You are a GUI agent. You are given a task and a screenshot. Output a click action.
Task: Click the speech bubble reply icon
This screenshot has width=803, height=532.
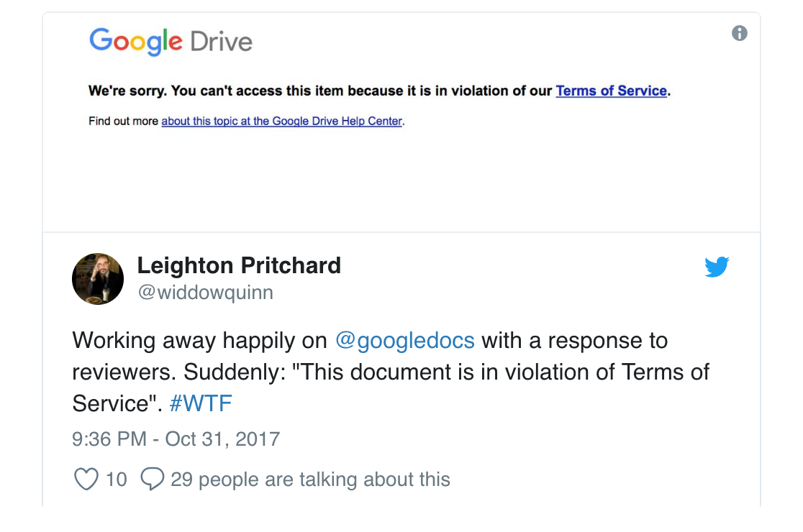tap(152, 480)
